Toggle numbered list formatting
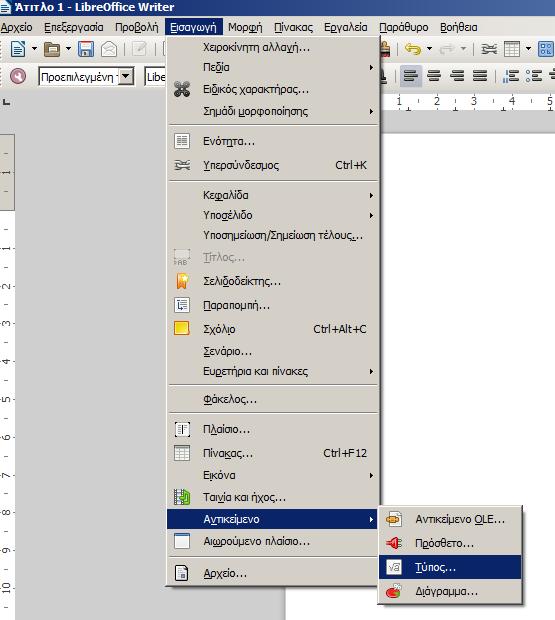 (510, 76)
